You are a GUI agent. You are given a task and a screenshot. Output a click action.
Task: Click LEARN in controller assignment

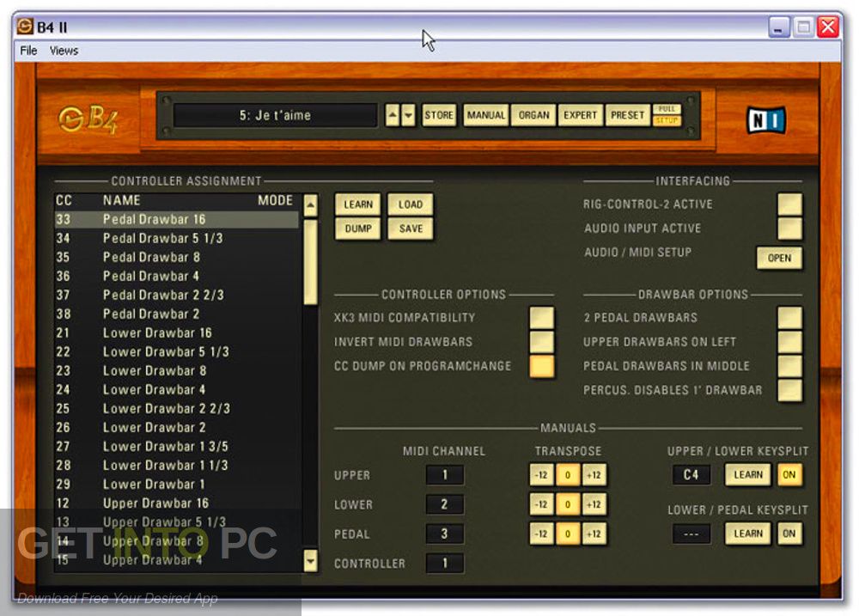pos(357,204)
